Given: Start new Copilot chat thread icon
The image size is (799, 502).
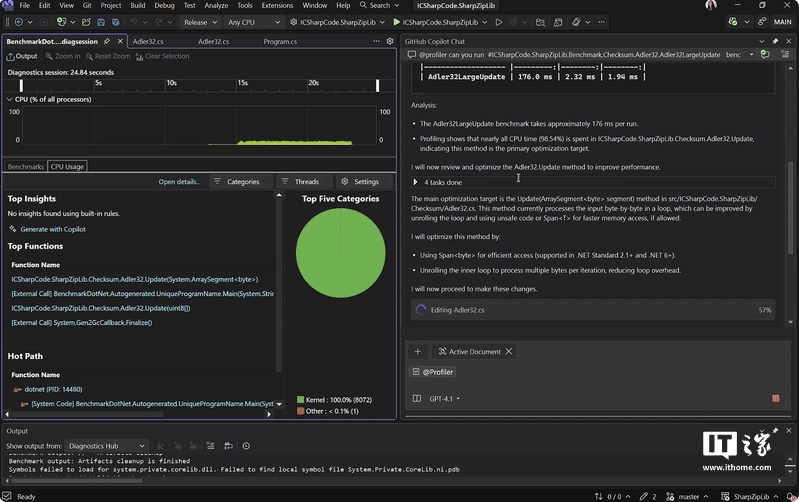Looking at the screenshot, I should click(x=764, y=55).
